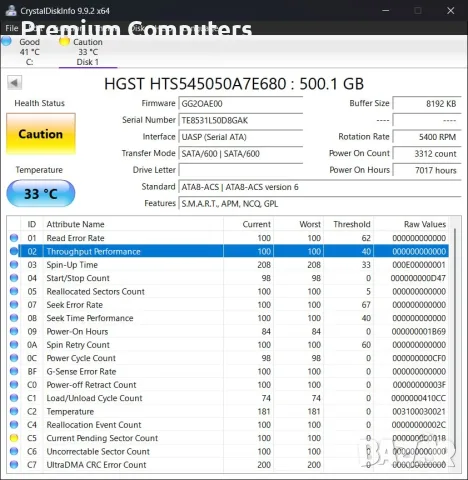Click blue status dot of Reallocated Sectors Count
This screenshot has height=480, width=468.
pyautogui.click(x=14, y=291)
